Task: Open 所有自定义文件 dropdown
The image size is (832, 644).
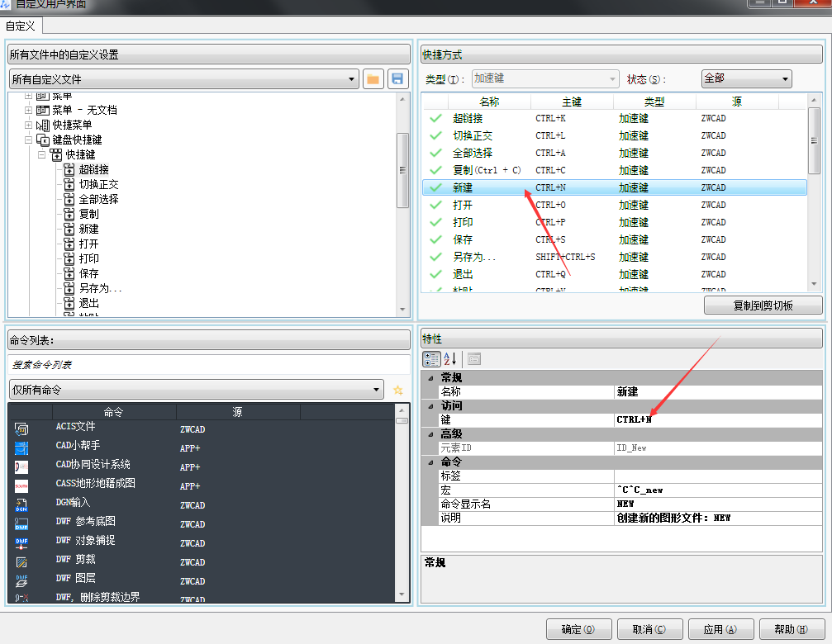Action: pos(184,79)
